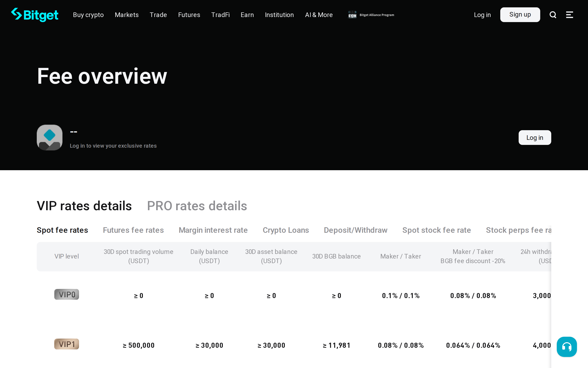The image size is (588, 368).
Task: Switch to Futures fee rates tab
Action: click(133, 230)
